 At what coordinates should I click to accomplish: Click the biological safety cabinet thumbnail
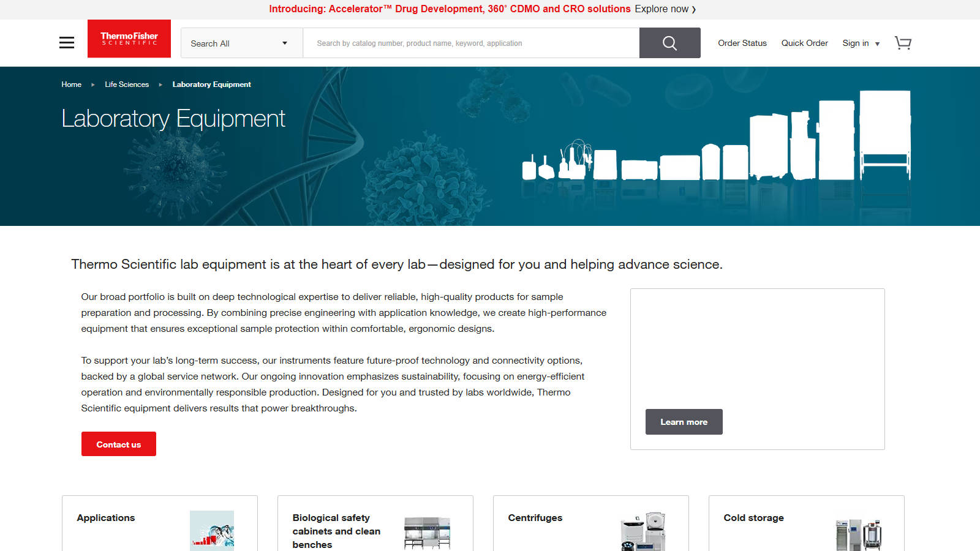point(428,532)
